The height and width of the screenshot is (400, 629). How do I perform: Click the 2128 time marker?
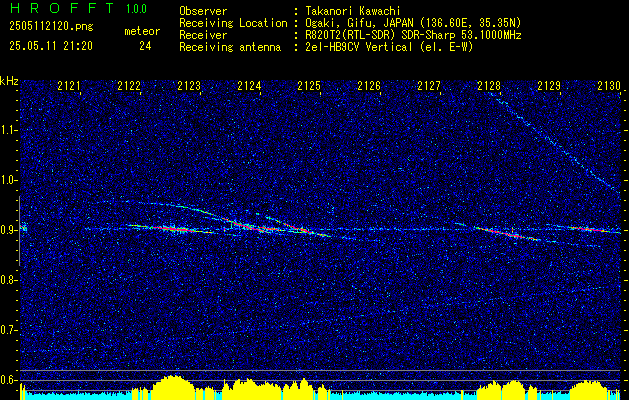click(489, 86)
